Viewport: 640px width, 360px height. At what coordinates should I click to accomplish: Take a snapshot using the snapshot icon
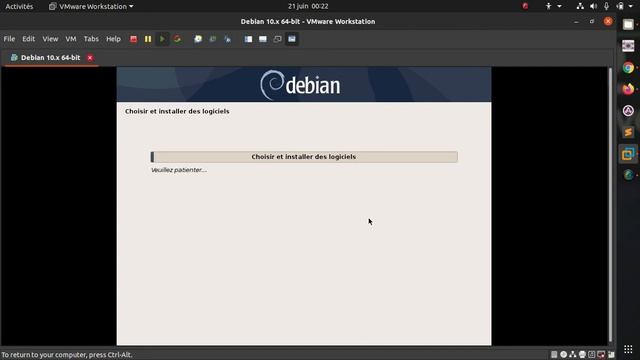tap(198, 39)
